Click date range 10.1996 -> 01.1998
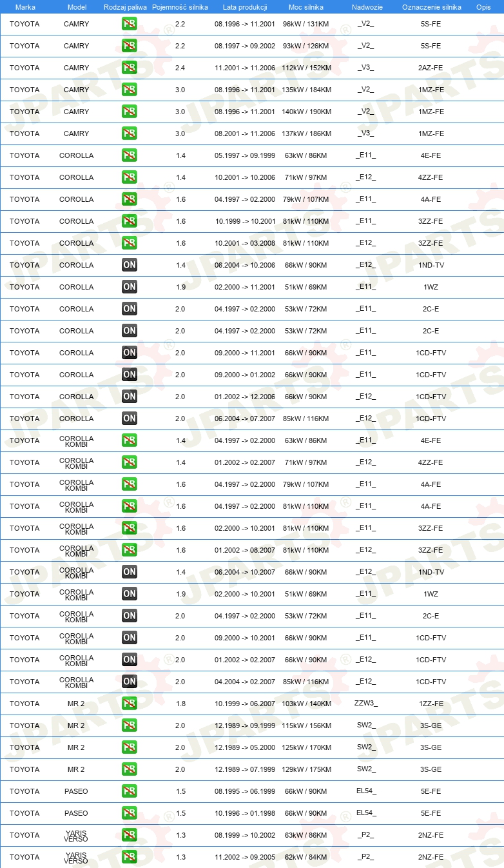 pos(245,813)
